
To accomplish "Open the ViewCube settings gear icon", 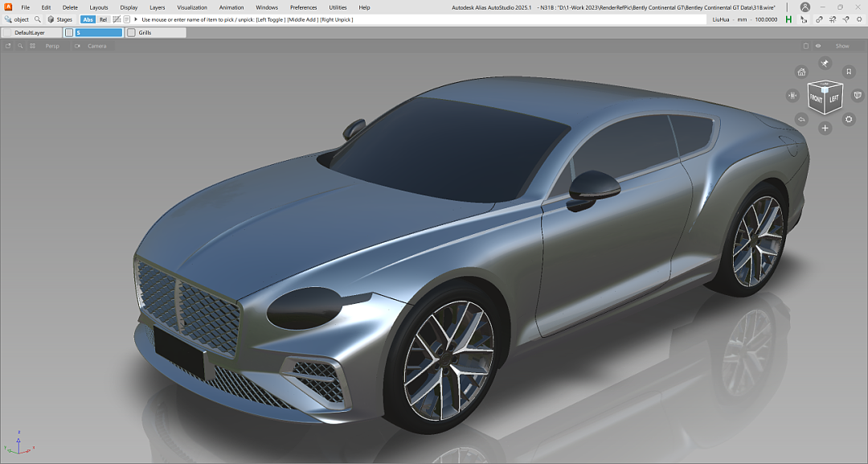I will coord(849,119).
